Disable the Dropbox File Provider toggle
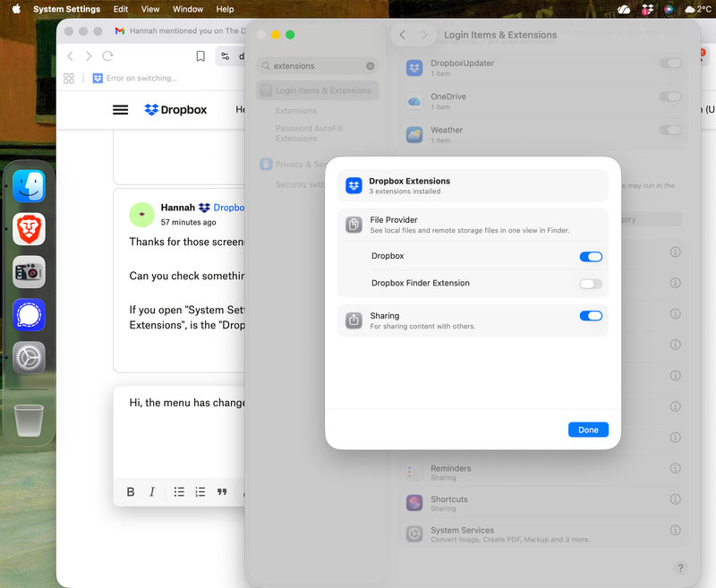The image size is (716, 588). 591,257
